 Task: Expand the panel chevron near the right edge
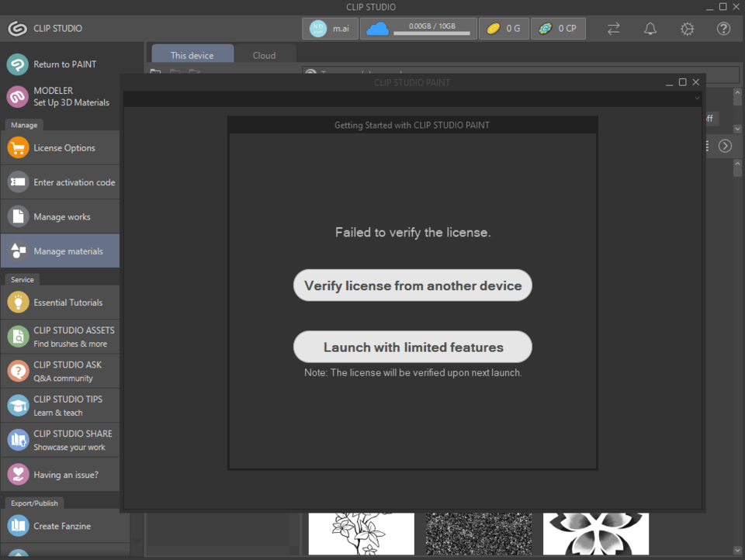pos(725,145)
